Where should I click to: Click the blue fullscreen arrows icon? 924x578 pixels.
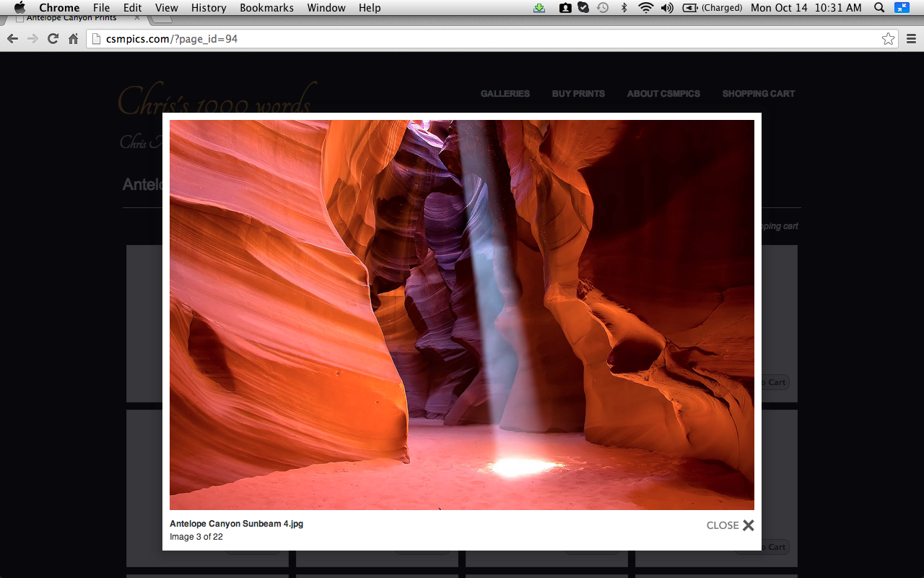902,7
